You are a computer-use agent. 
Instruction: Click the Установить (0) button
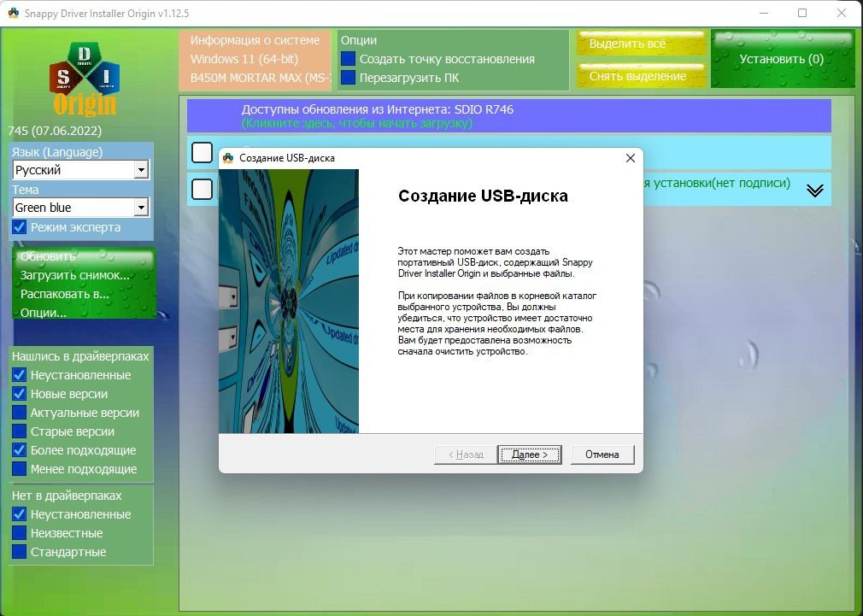coord(781,59)
